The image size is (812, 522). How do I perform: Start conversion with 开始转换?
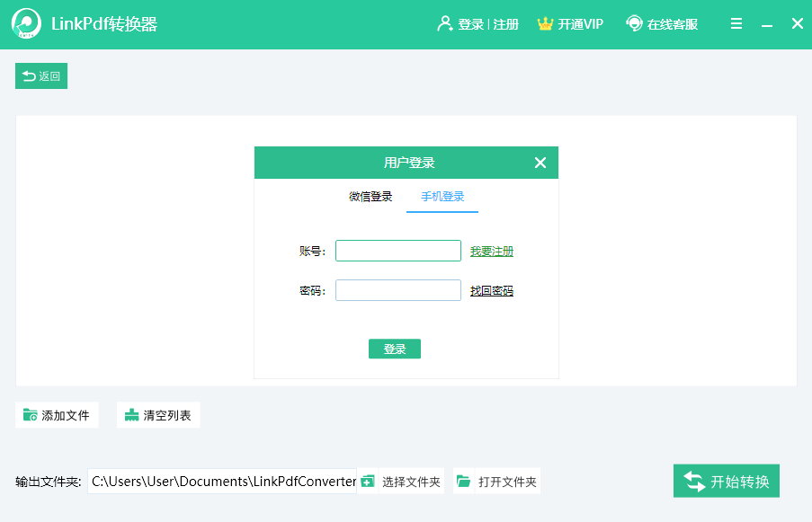click(x=727, y=481)
